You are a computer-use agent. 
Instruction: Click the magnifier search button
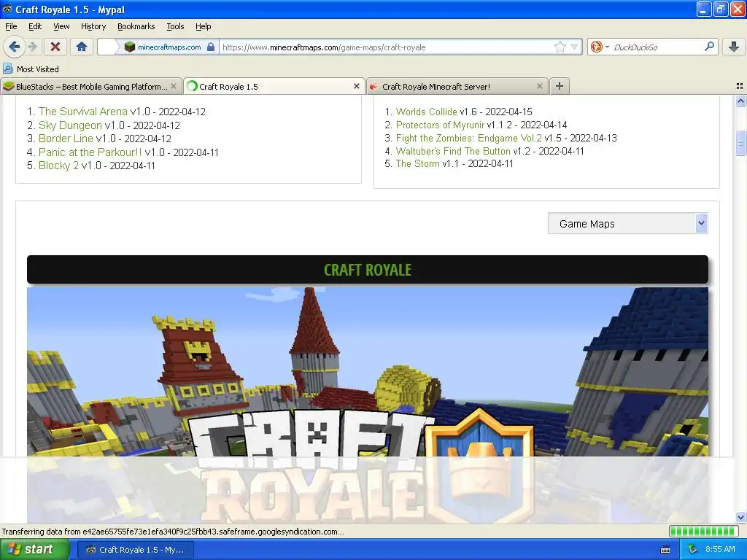[709, 47]
